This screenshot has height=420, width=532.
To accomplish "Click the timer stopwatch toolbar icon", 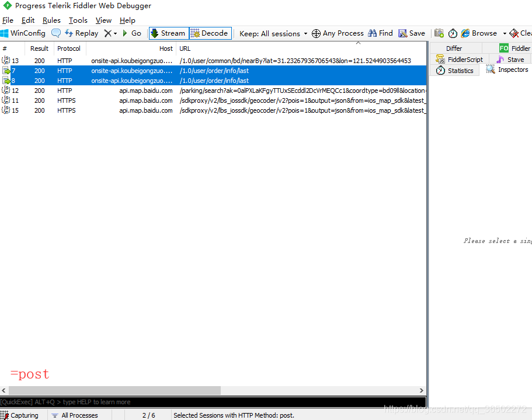I will 453,33.
